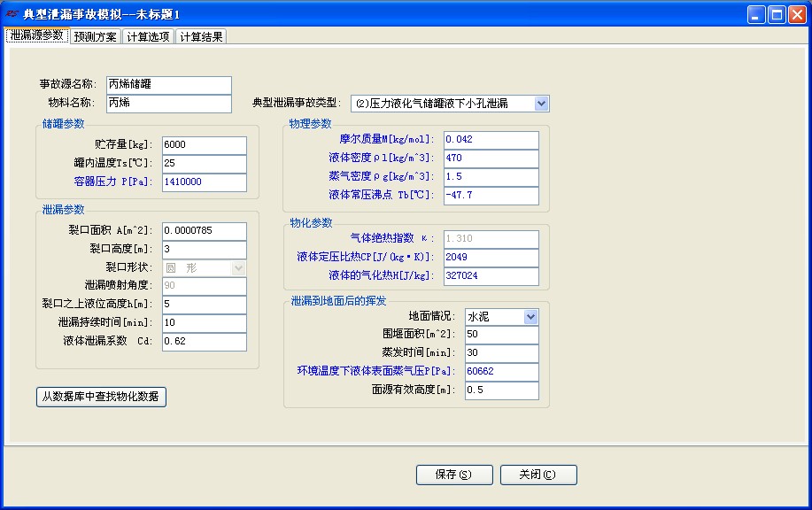The height and width of the screenshot is (510, 812).
Task: Open the 计算选项 tab
Action: [148, 37]
